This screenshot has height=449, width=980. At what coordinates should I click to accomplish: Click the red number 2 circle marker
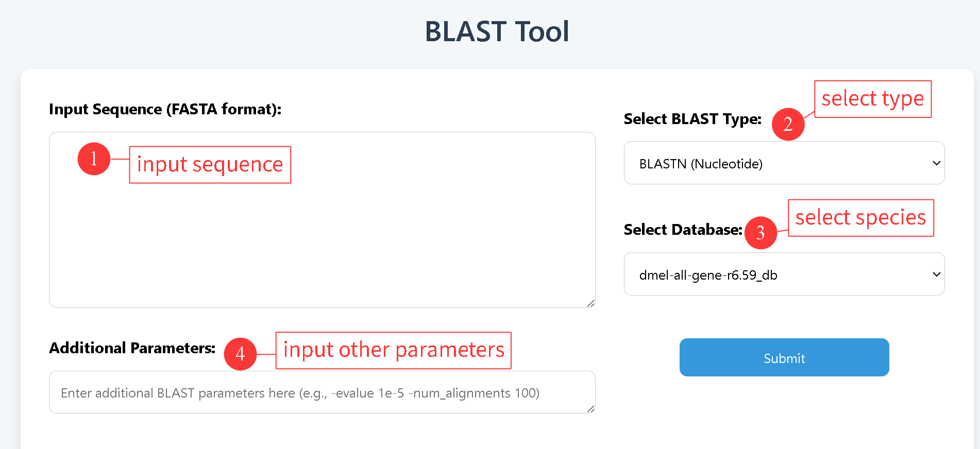(788, 124)
